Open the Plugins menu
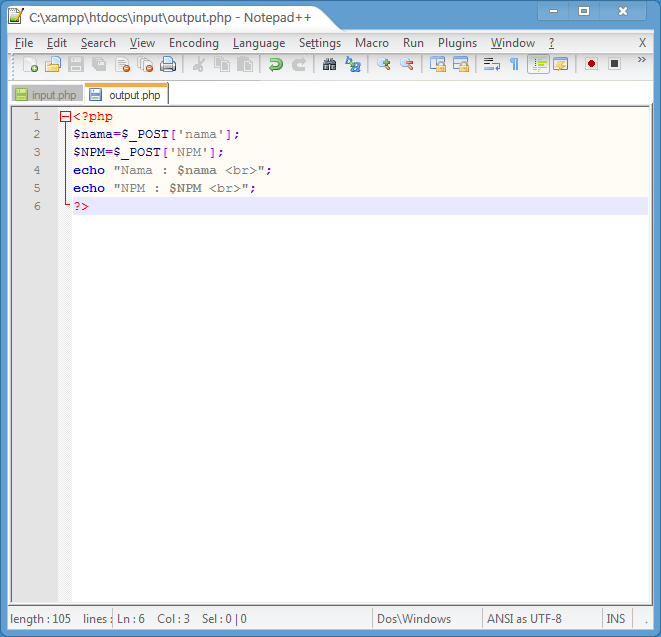 457,43
